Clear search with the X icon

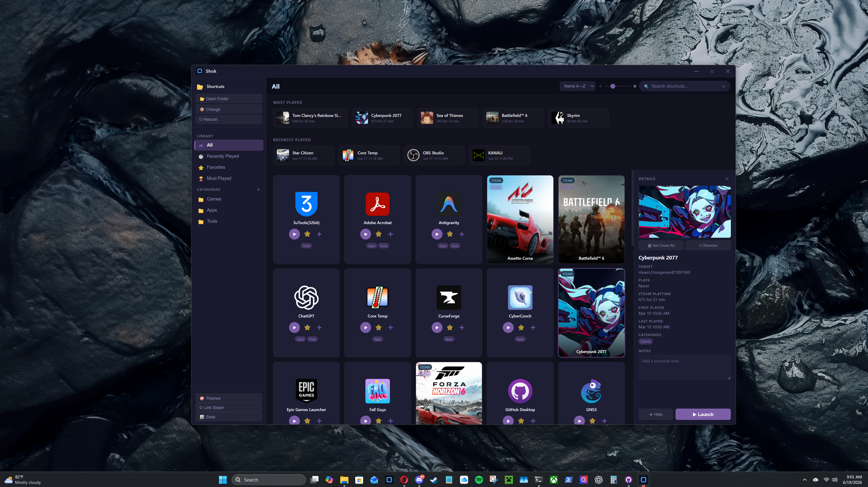click(723, 87)
